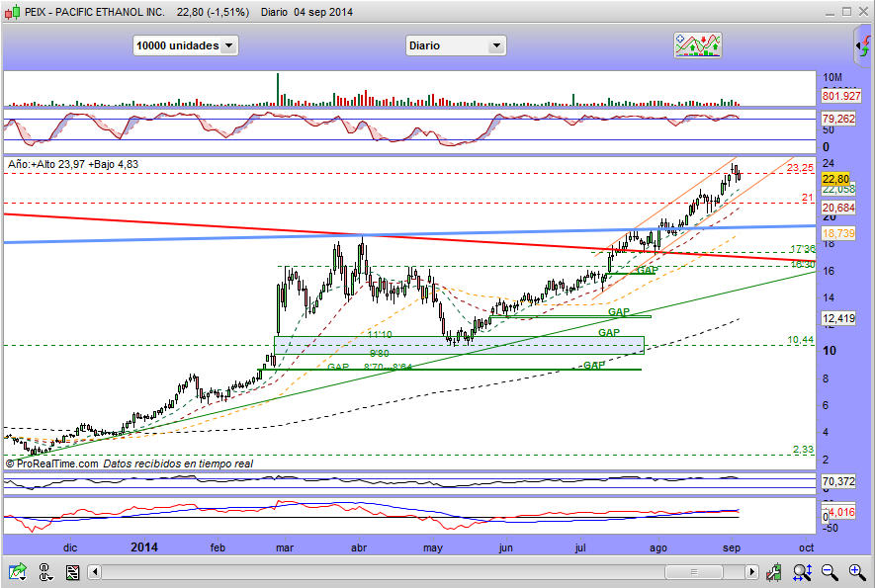Open the 'Diario' timeframe dropdown
The height and width of the screenshot is (588, 875).
[x=456, y=45]
